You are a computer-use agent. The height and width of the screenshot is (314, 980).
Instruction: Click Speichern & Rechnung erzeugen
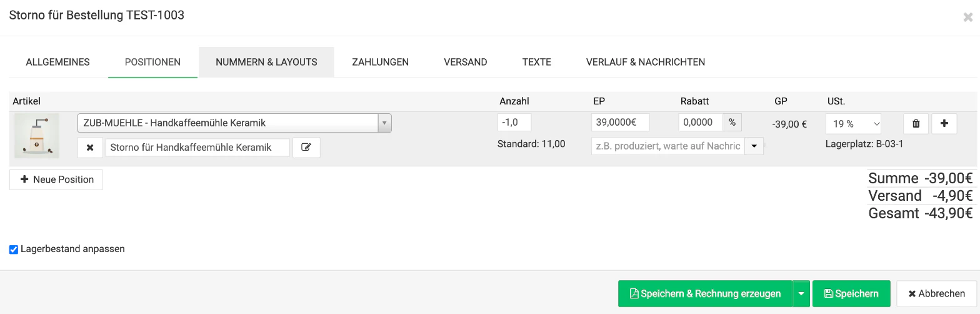click(705, 294)
